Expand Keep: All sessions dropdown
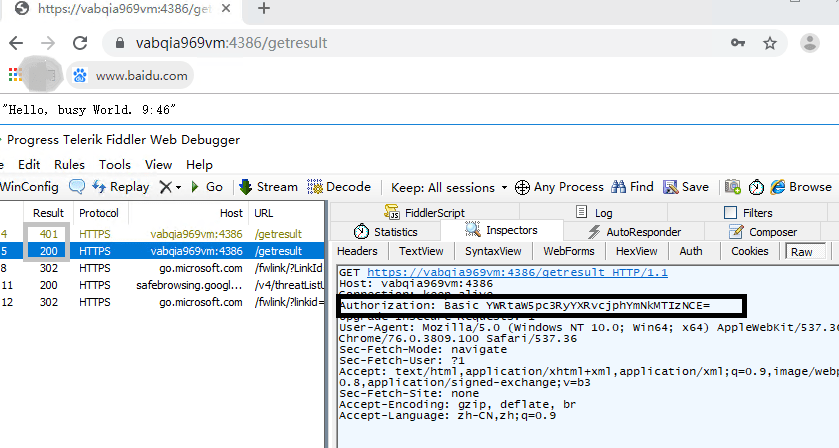The width and height of the screenshot is (839, 448). (x=449, y=187)
